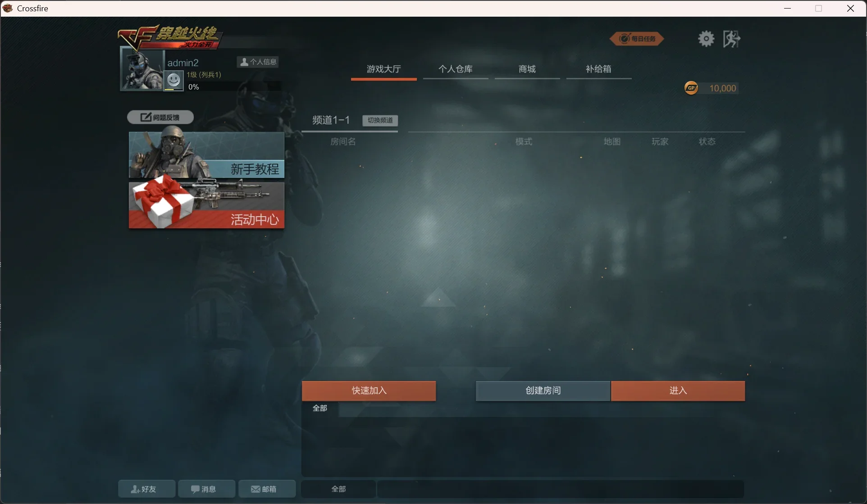Focus the chat message input field

tap(560, 489)
